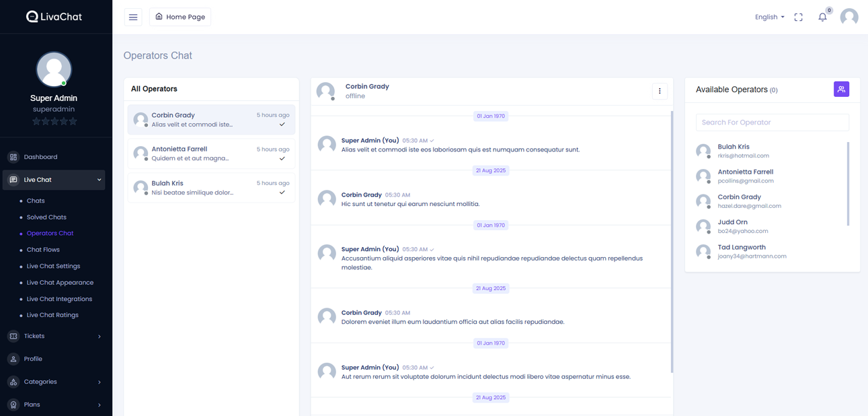
Task: Open the notifications bell
Action: [822, 18]
